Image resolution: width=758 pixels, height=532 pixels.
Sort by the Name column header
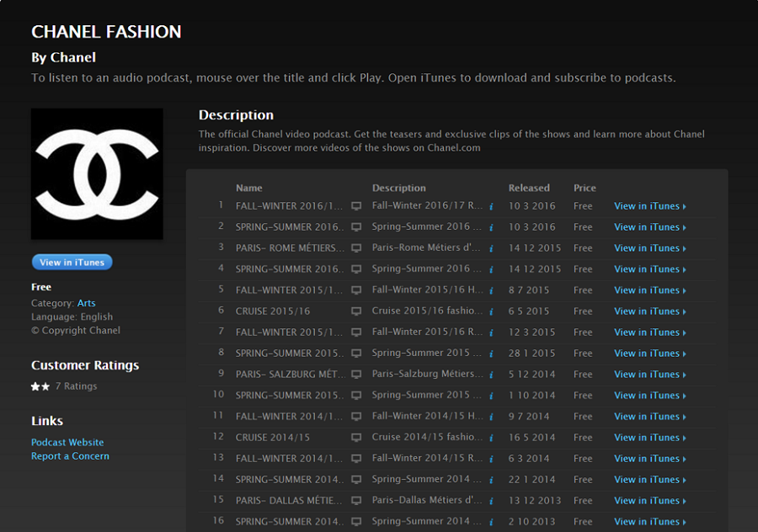249,188
